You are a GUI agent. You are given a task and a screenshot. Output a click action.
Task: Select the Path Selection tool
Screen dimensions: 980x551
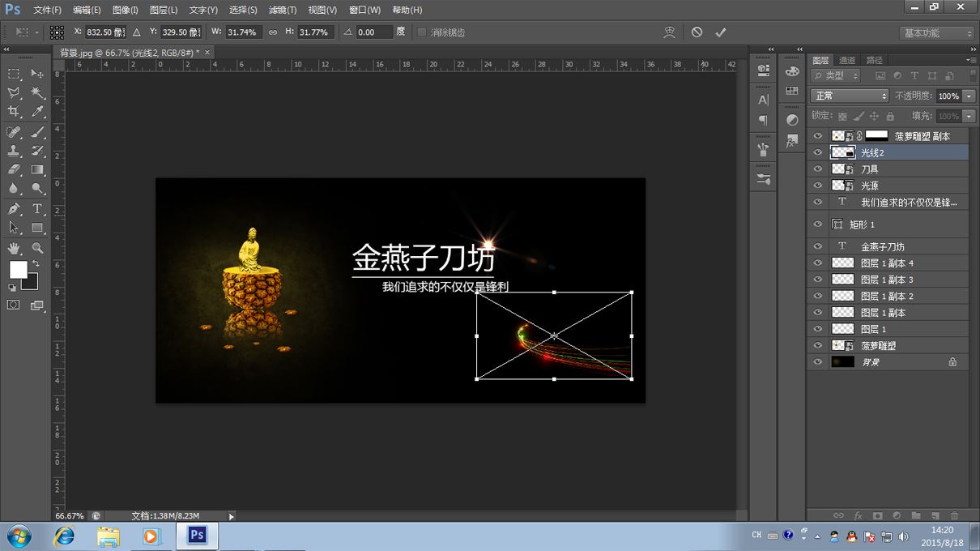tap(14, 229)
